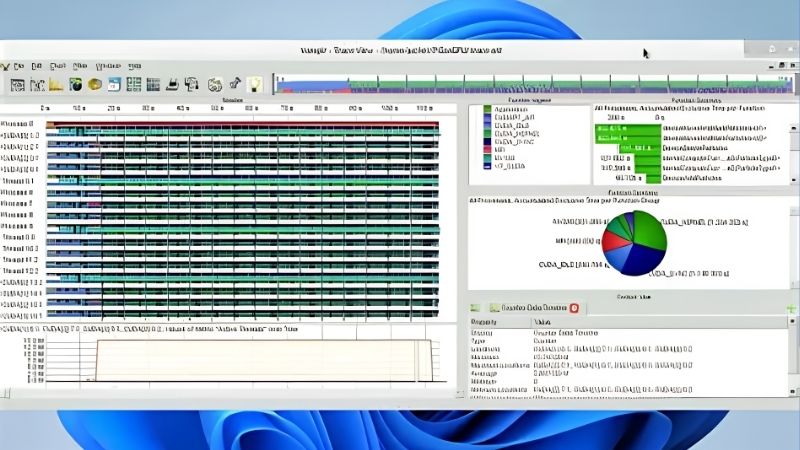Close the Counter Data Timeline tab with red button

(574, 308)
